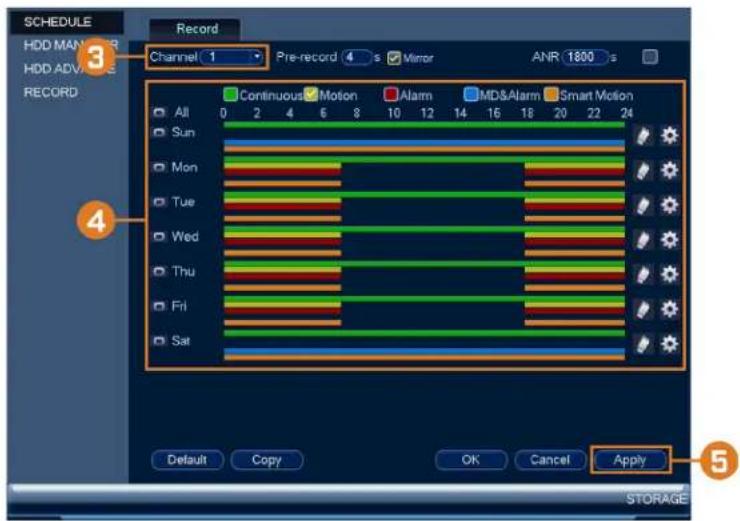Select the Motion recording type checkbox
This screenshot has width=740, height=521.
[x=311, y=94]
